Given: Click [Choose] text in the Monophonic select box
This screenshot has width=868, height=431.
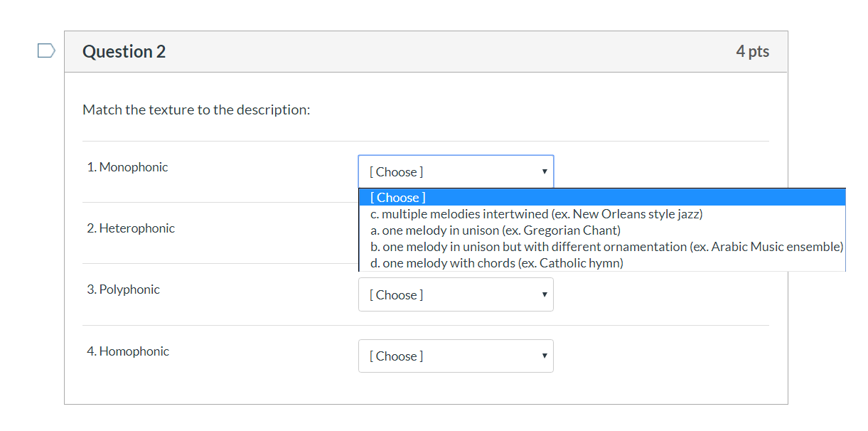Looking at the screenshot, I should 396,172.
